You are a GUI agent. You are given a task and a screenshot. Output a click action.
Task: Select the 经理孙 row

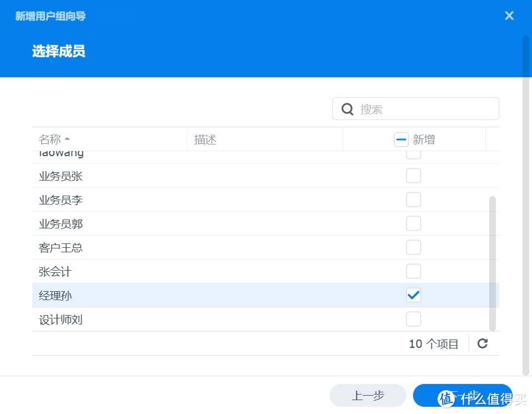point(167,295)
